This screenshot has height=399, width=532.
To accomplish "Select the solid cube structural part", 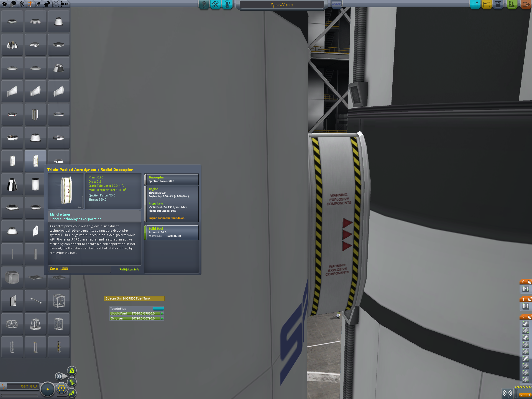I will [x=12, y=277].
